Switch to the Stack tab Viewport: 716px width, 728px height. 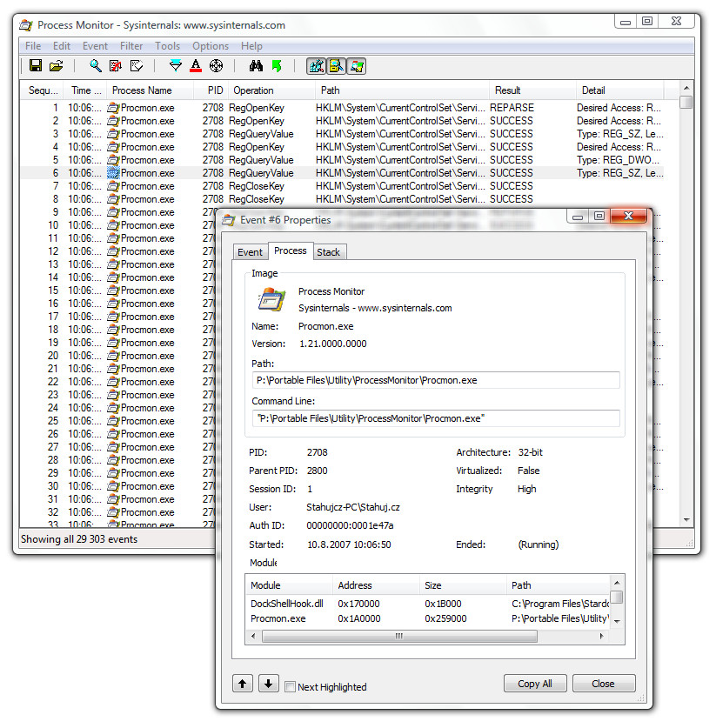(x=329, y=252)
